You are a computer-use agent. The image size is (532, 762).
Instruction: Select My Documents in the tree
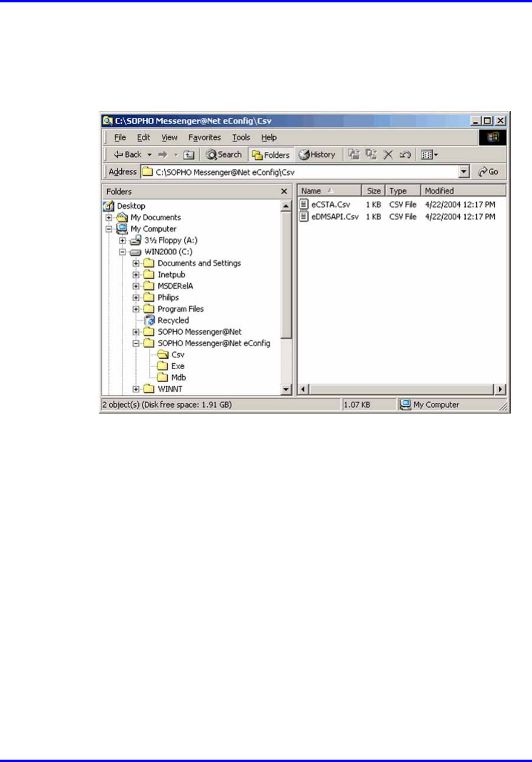coord(155,217)
